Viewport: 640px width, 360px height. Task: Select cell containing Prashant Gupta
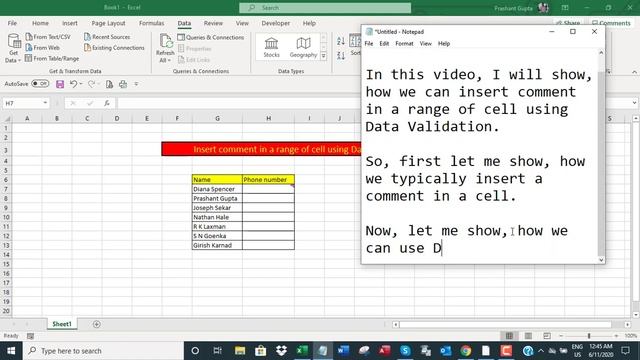[x=217, y=198]
